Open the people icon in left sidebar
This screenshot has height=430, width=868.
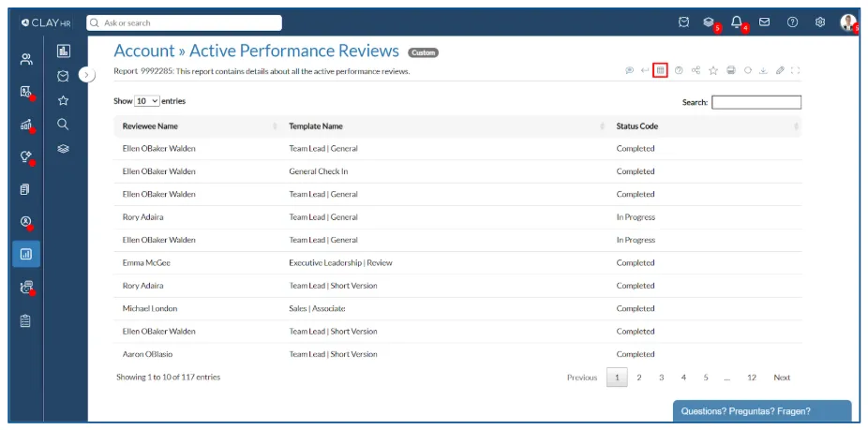26,59
